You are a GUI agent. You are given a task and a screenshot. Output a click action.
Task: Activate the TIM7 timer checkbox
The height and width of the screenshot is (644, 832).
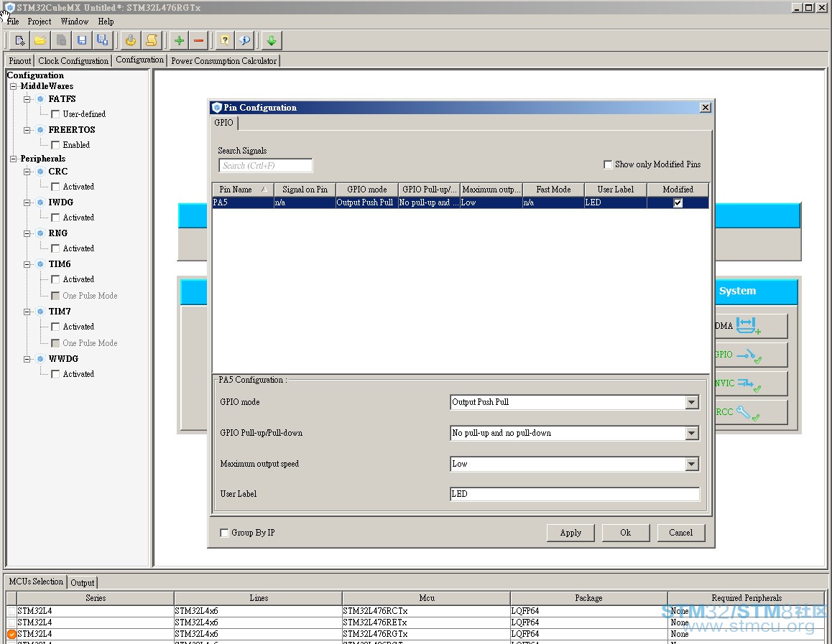55,327
